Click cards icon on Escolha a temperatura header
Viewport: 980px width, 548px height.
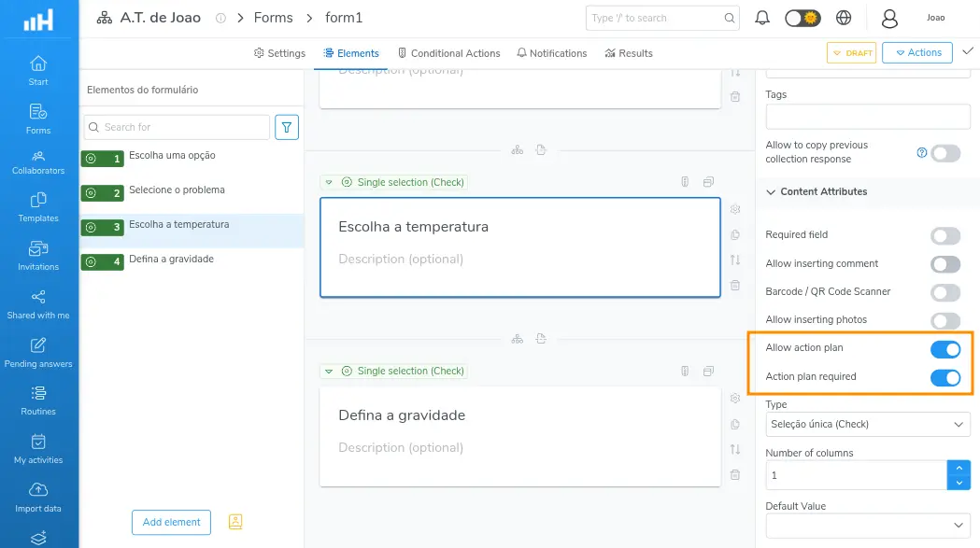(708, 182)
